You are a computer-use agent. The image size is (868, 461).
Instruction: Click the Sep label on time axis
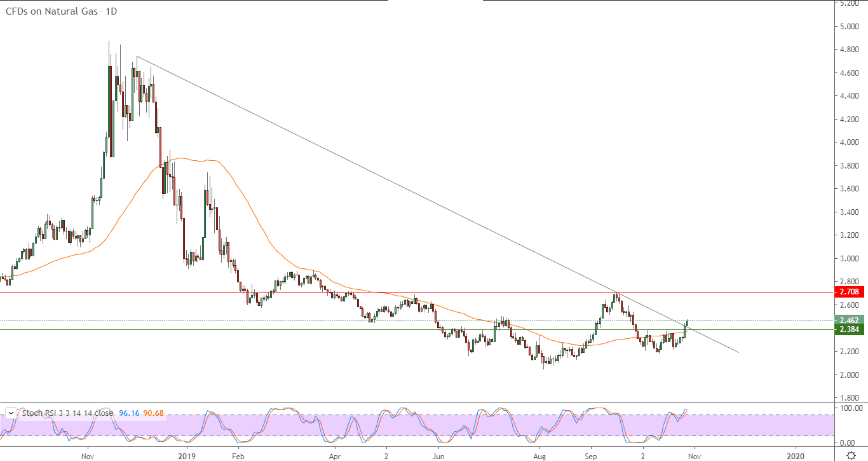tap(592, 456)
